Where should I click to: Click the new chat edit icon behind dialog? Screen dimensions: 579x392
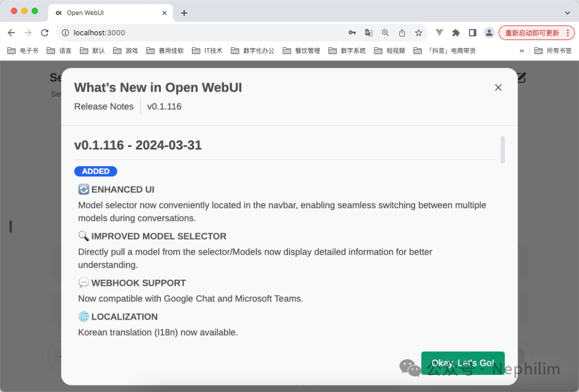521,78
